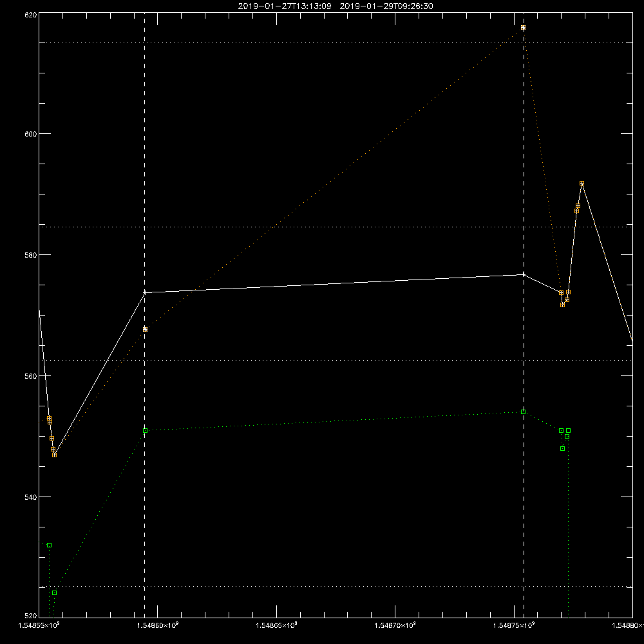
Task: Select the lowest orange marker near 547 at left
Action: pyautogui.click(x=54, y=455)
